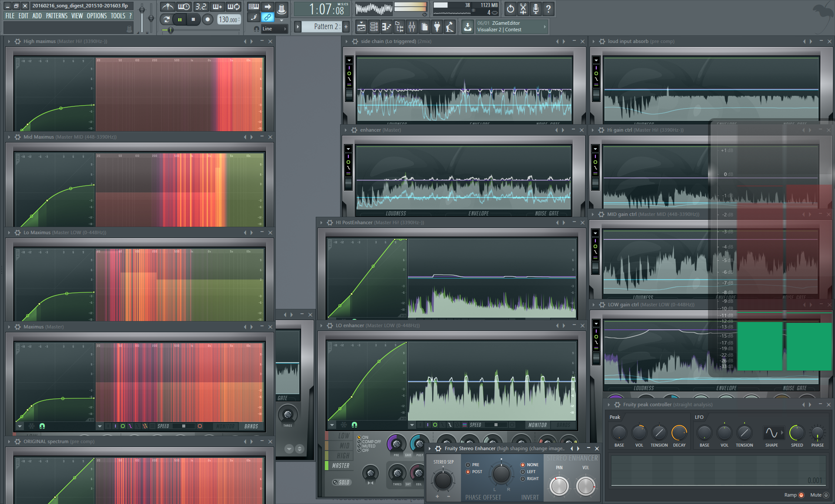
Task: Select LEFT invert option in Stereo Enhancer
Action: [528, 472]
